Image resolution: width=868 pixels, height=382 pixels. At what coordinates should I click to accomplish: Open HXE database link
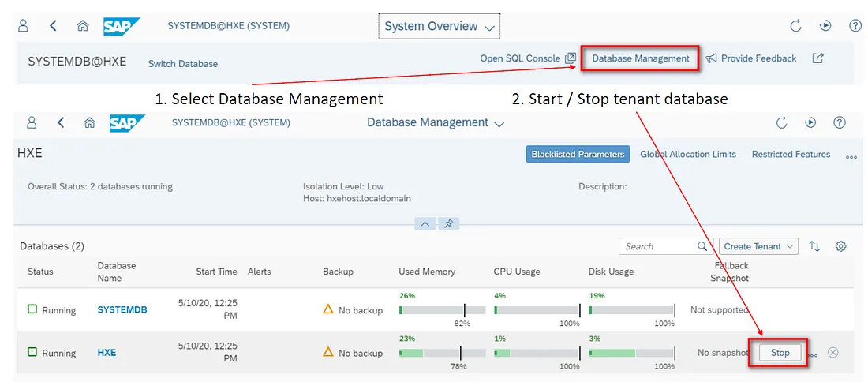107,353
